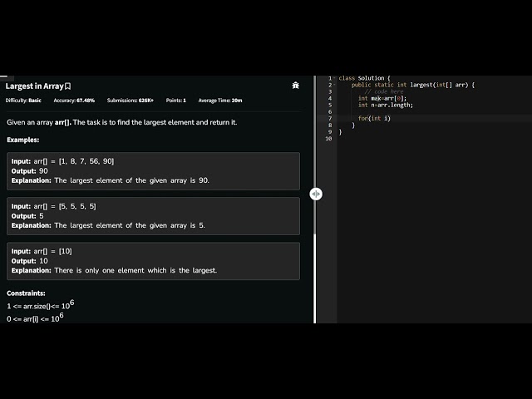This screenshot has width=532, height=399.
Task: Click the Accuracy 67.48% stat
Action: click(74, 101)
